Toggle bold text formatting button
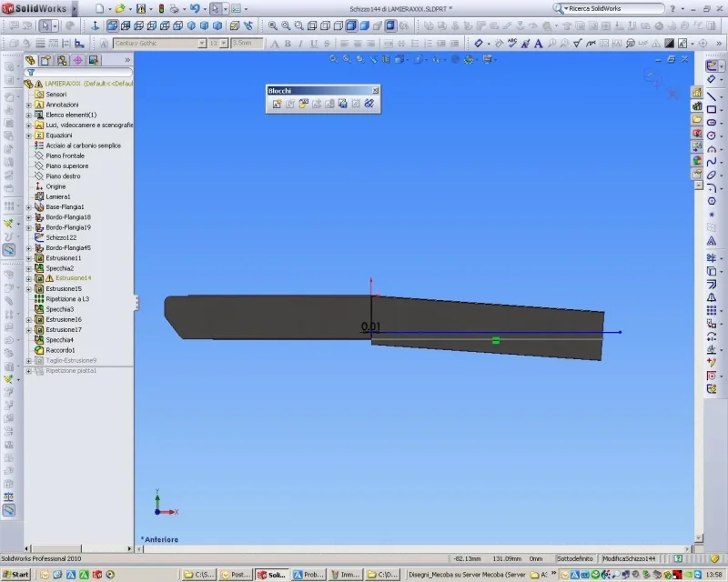Screen dimensions: 728x582 (x=288, y=44)
